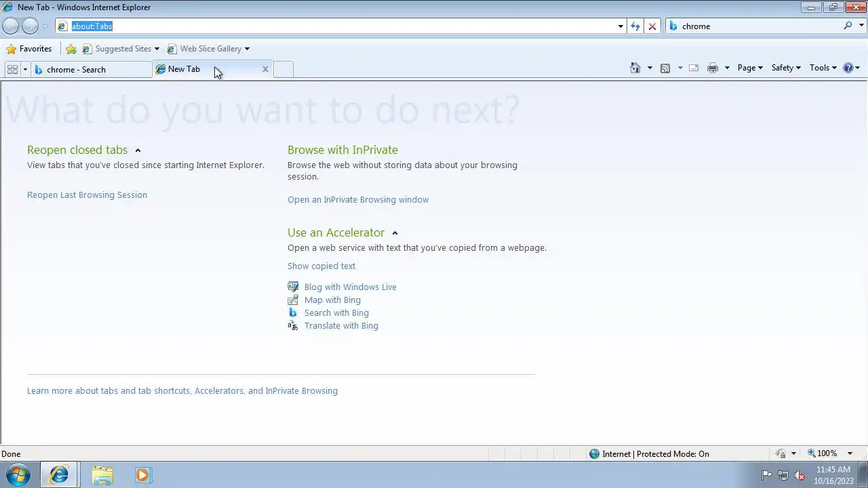Expand the address bar autocomplete dropdown arrow
The width and height of the screenshot is (868, 488).
(x=620, y=26)
